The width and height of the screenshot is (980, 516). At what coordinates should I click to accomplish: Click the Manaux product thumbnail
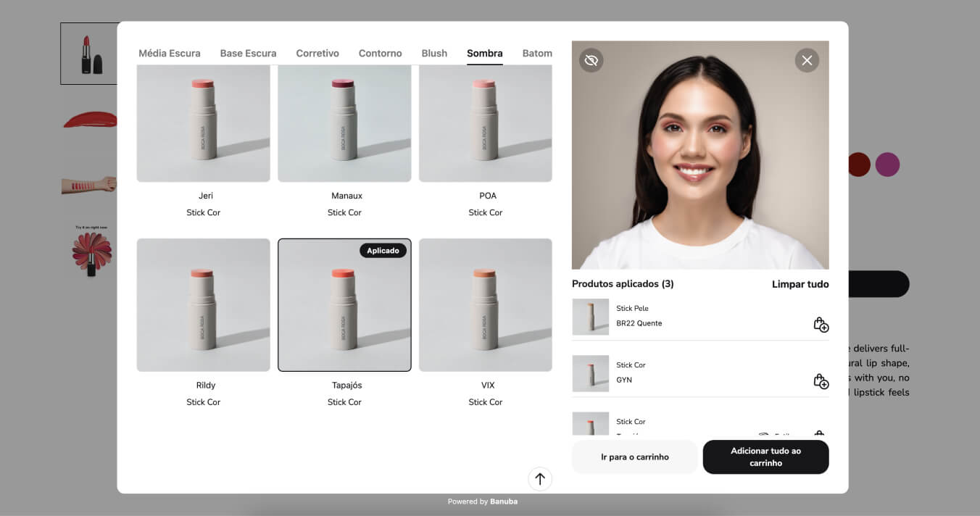[344, 123]
